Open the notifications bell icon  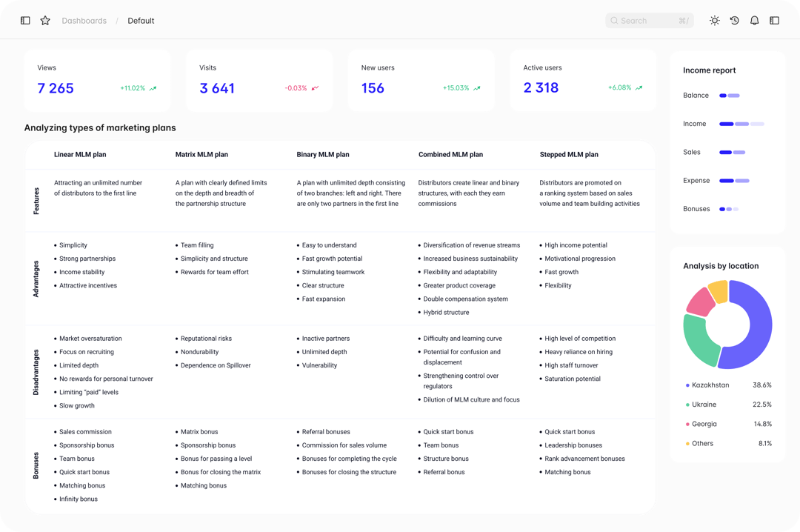pyautogui.click(x=754, y=20)
